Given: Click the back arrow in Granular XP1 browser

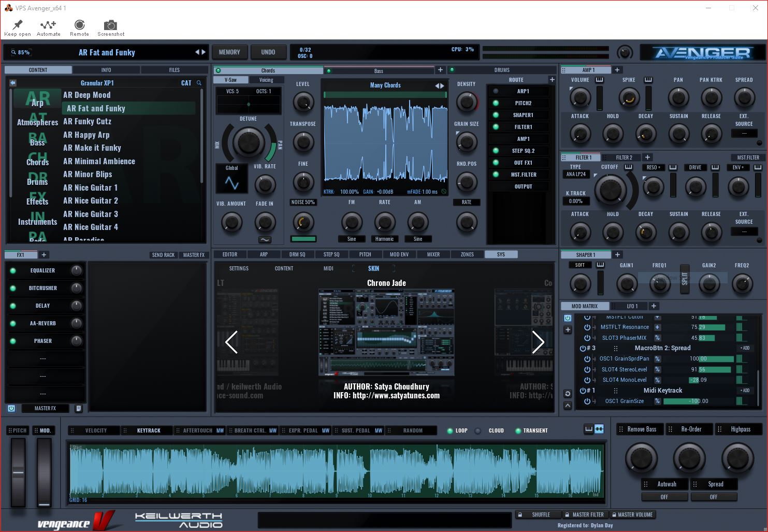Looking at the screenshot, I should (x=13, y=83).
